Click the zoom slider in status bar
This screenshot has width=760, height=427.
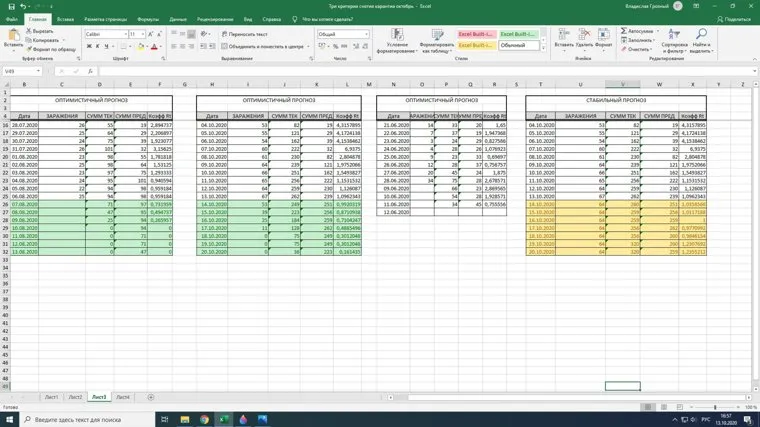714,408
